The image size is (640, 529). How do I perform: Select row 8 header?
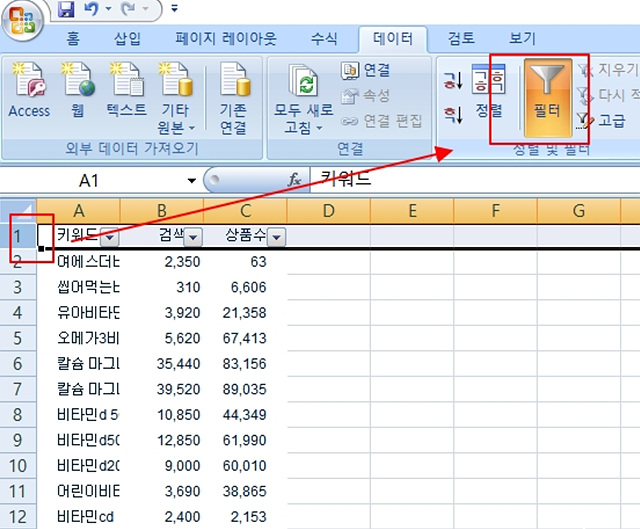pyautogui.click(x=18, y=415)
